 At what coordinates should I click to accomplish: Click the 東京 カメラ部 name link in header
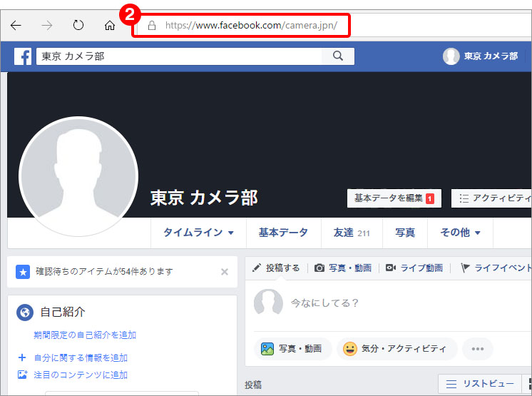coord(491,56)
